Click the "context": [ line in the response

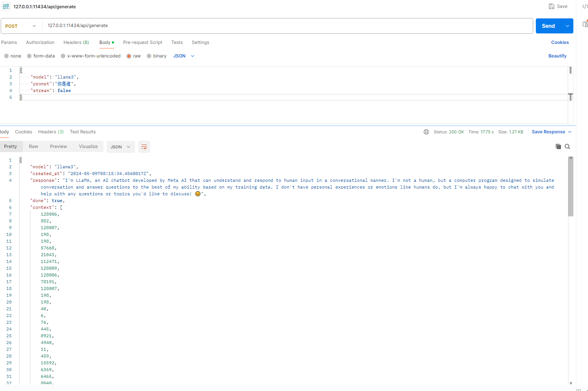pyautogui.click(x=47, y=207)
